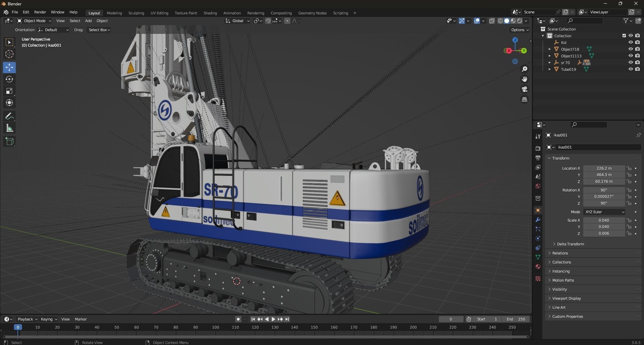Select the Add Cube tool
Image resolution: width=644 pixels, height=345 pixels.
click(9, 141)
